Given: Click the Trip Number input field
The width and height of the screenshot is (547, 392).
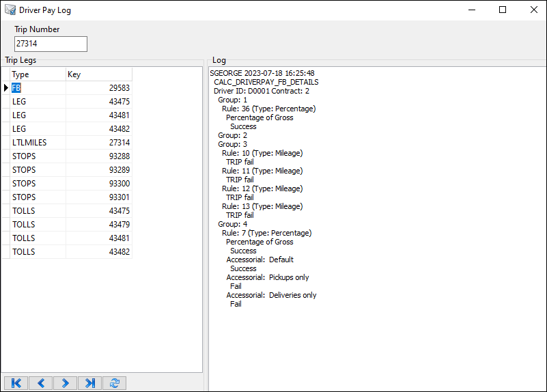Looking at the screenshot, I should [51, 44].
